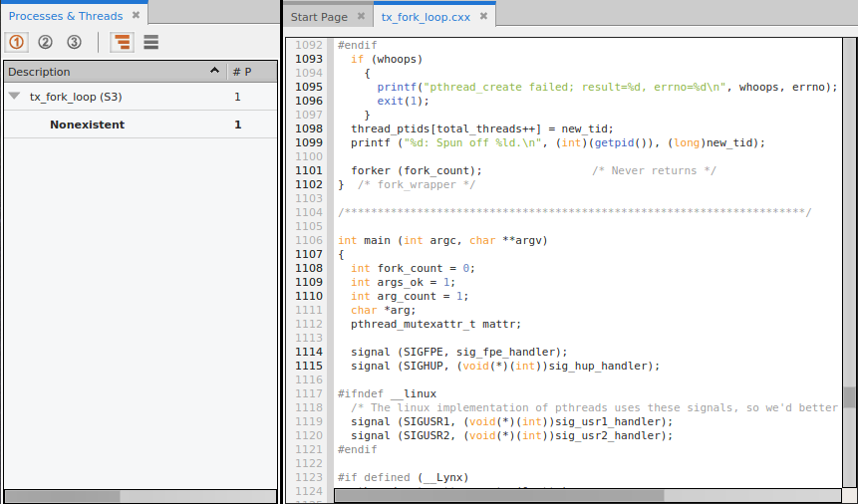This screenshot has width=858, height=504.
Task: Open the Start Page tab
Action: [318, 17]
